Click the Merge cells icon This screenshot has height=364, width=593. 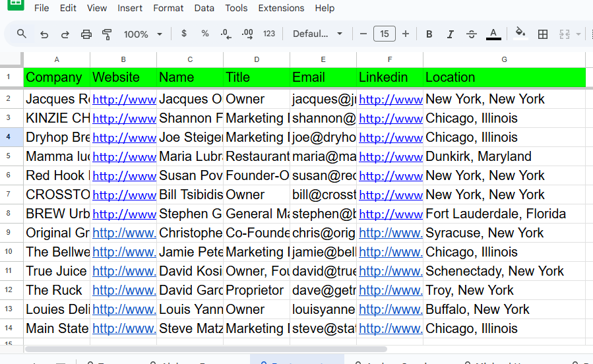[x=564, y=34]
